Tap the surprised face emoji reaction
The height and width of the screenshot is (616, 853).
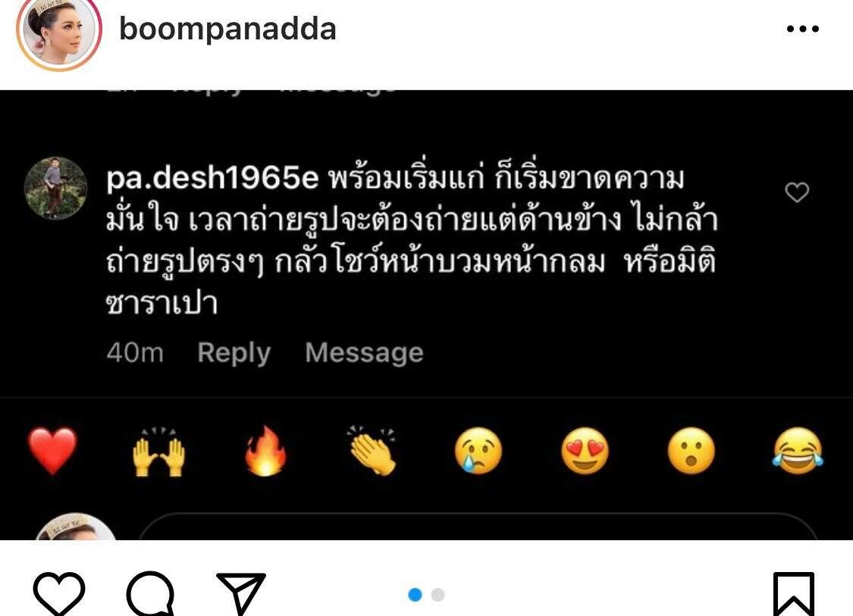click(x=691, y=452)
